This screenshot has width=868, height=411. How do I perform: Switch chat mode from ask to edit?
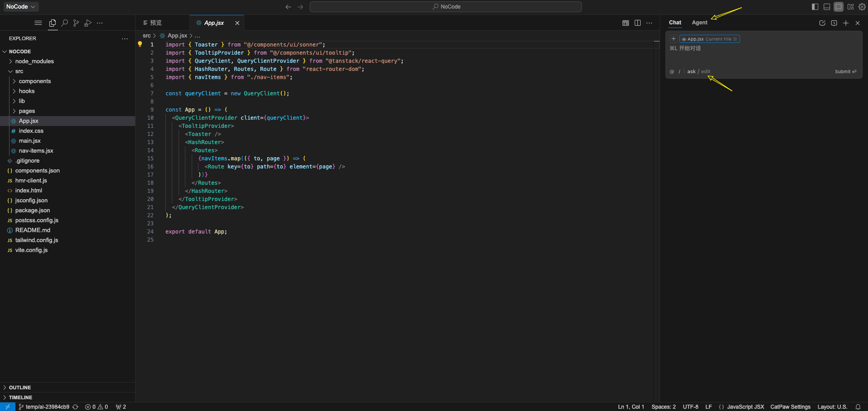[705, 71]
